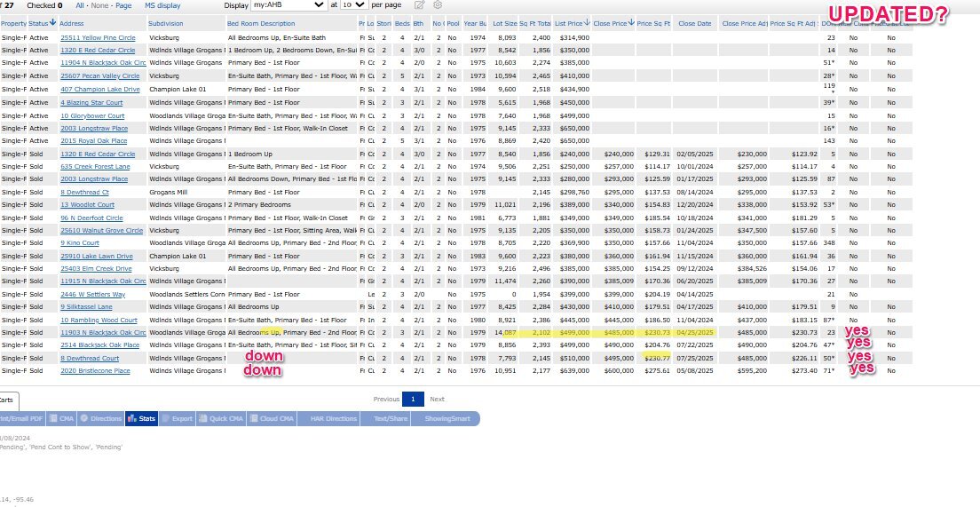The image size is (980, 507).
Task: Go to page 1 of results
Action: 413,399
